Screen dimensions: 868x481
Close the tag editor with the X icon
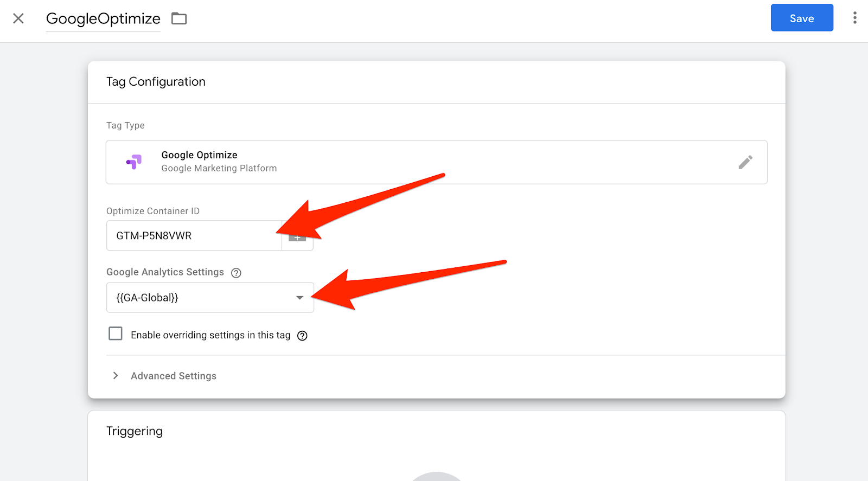click(18, 18)
